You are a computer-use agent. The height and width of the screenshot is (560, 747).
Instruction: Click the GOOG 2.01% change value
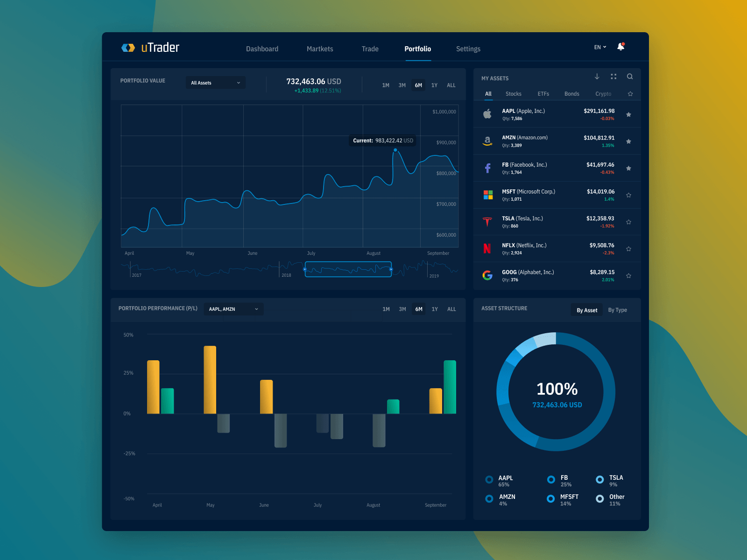608,280
